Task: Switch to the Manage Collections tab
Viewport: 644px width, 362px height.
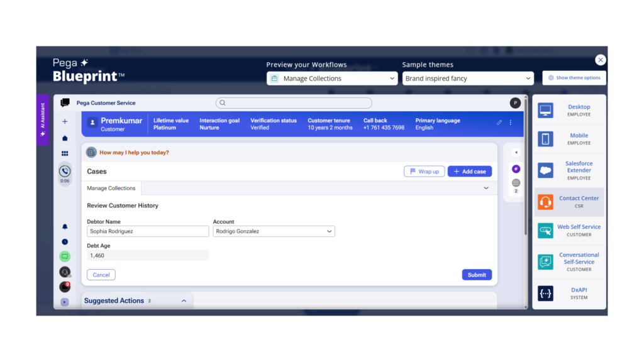Action: click(x=111, y=189)
